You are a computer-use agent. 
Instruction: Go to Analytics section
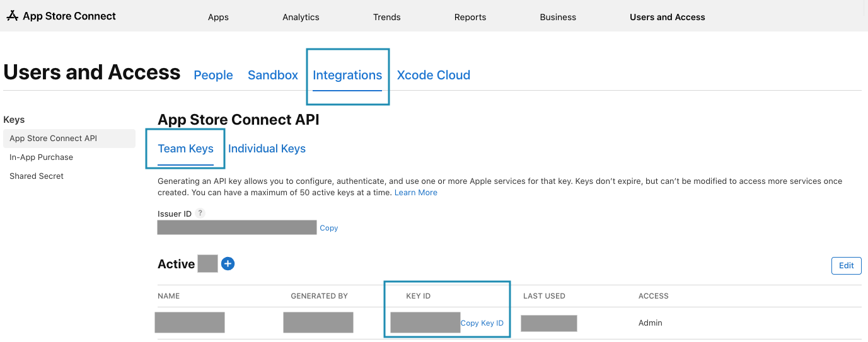pos(301,17)
